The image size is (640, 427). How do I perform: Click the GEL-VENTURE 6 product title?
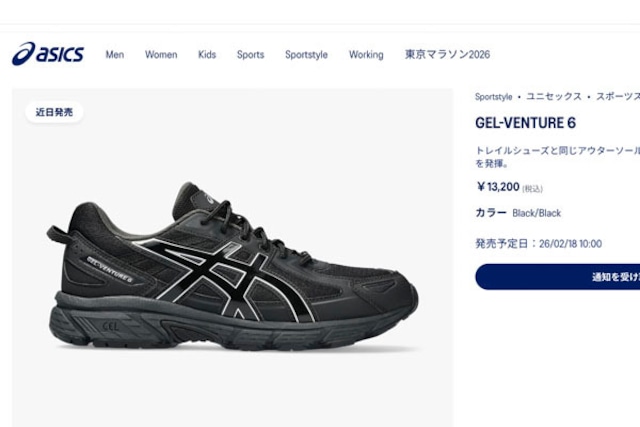coord(526,123)
